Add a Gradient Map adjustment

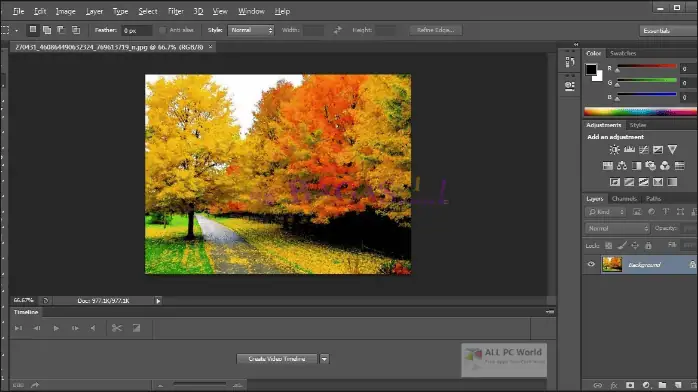click(x=672, y=182)
